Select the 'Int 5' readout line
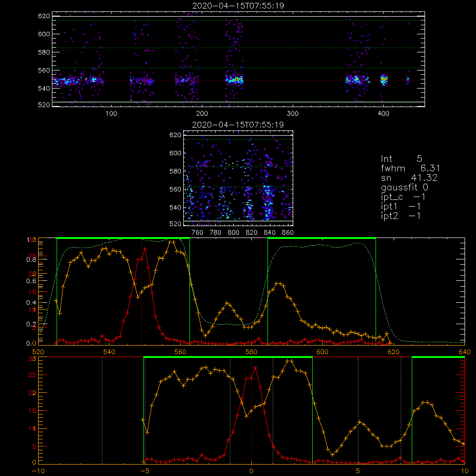This screenshot has width=476, height=476. point(401,159)
